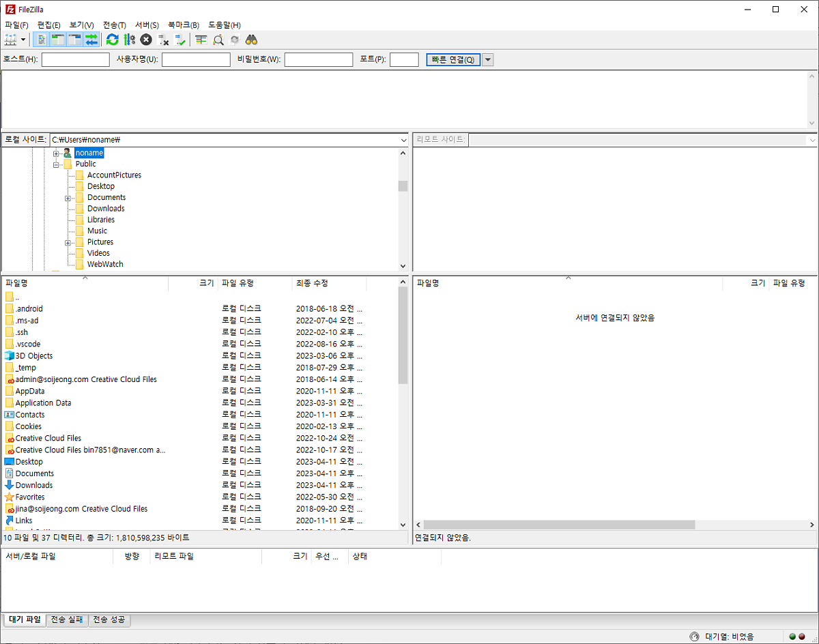Click the 빠른 연결(Q) button
819x644 pixels.
click(453, 59)
